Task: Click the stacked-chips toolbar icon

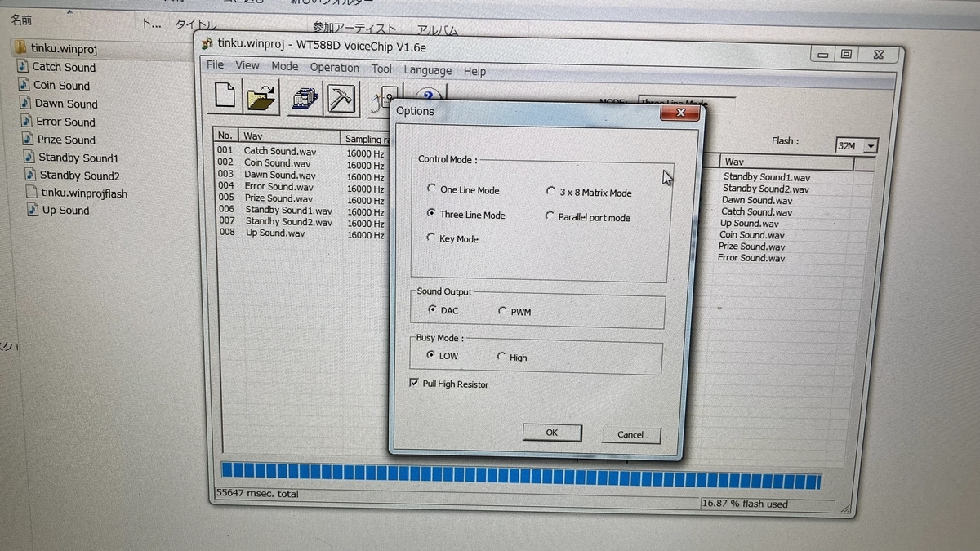Action: coord(304,99)
